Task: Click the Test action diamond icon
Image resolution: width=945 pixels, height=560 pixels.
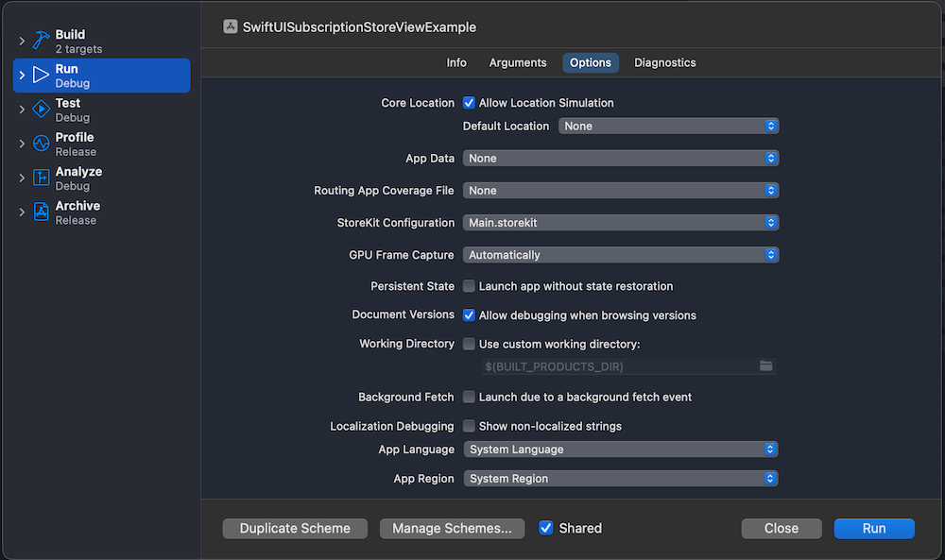Action: (x=41, y=110)
